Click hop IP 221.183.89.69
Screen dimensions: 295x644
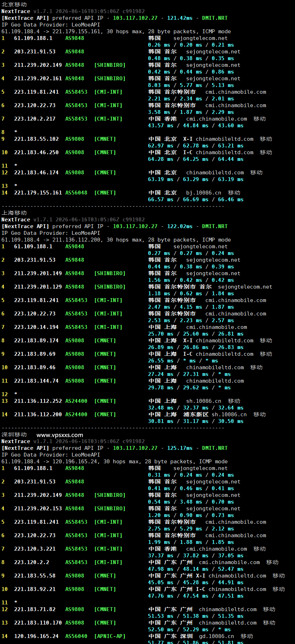pyautogui.click(x=35, y=354)
